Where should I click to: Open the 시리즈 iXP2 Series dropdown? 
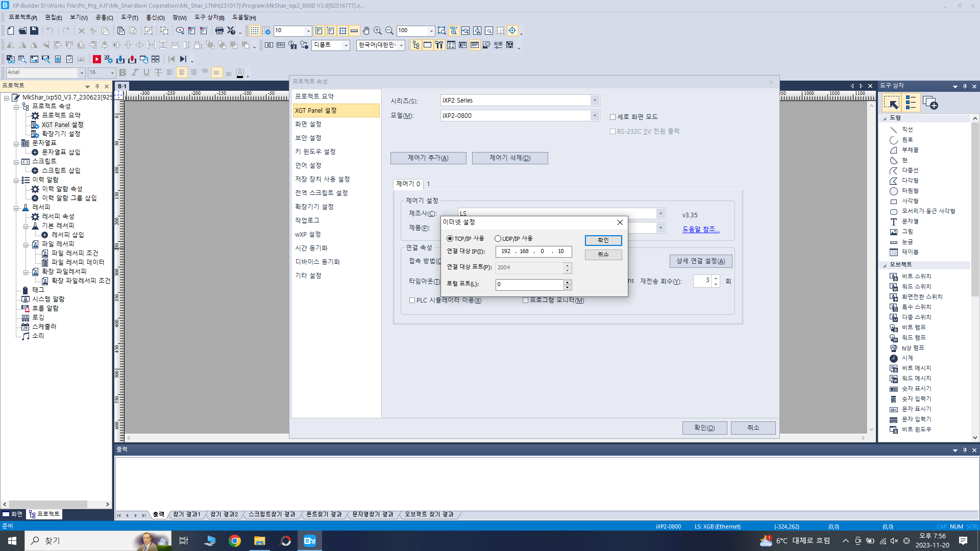click(x=594, y=101)
